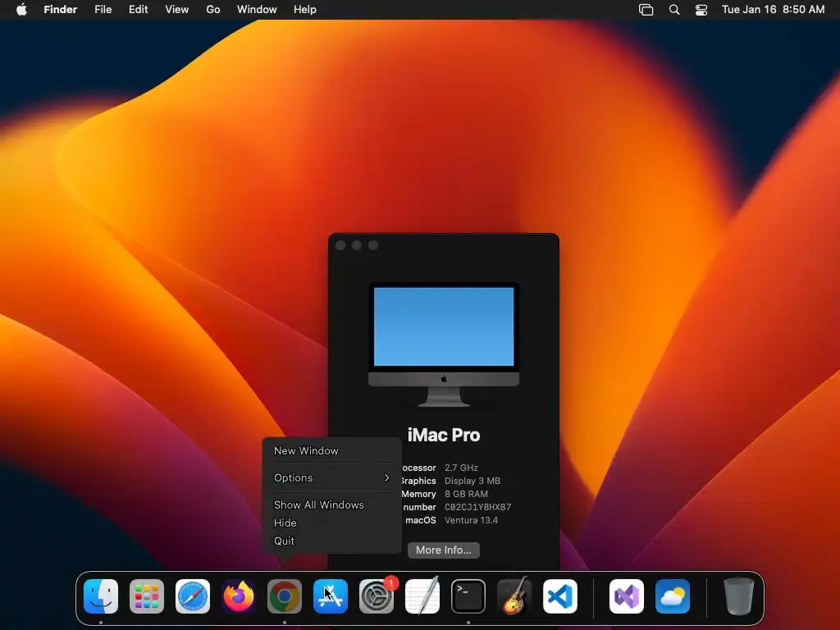Viewport: 840px width, 630px height.
Task: Click the Display 3 MB graphics value
Action: click(x=472, y=481)
